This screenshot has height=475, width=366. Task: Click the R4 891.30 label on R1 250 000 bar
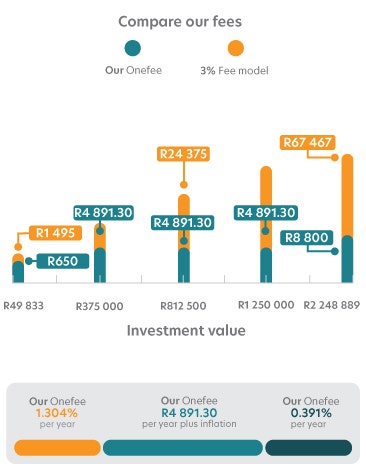point(266,213)
